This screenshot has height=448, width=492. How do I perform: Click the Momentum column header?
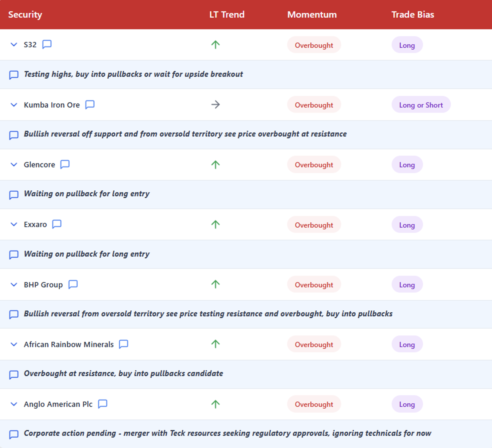point(312,14)
